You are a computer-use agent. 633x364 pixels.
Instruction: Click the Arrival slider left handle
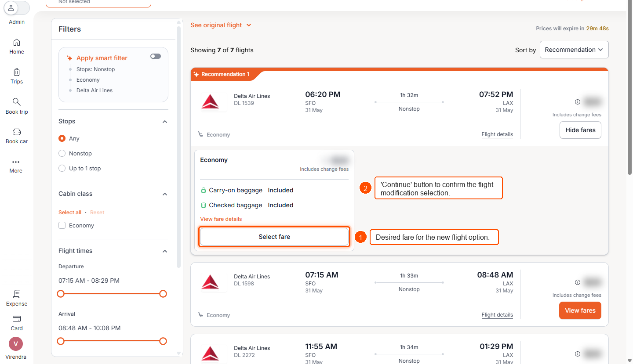61,341
